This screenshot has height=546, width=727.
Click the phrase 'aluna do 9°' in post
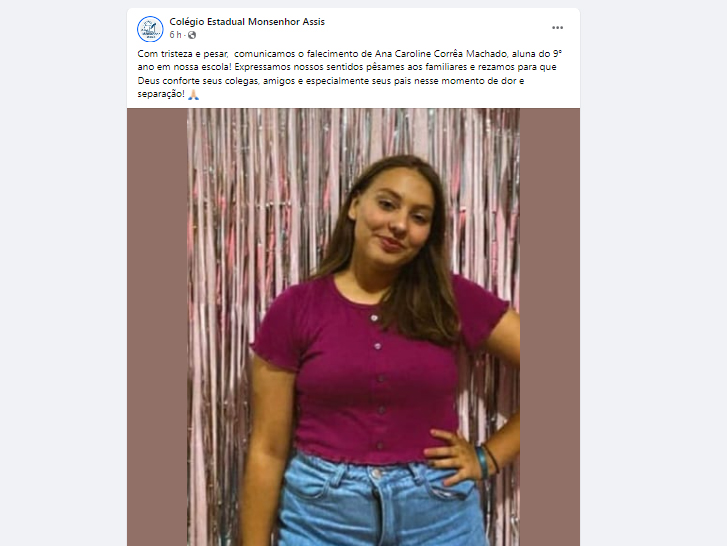537,54
